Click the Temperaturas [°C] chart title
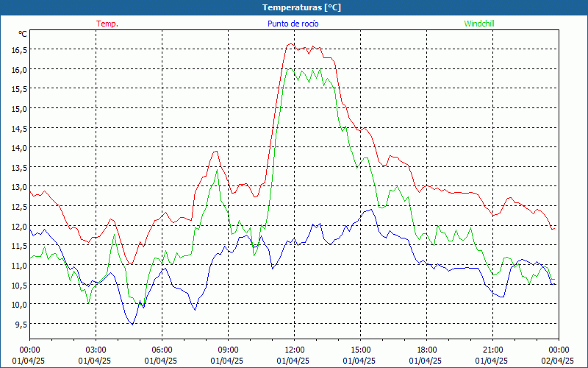This screenshot has height=368, width=588. tap(301, 7)
